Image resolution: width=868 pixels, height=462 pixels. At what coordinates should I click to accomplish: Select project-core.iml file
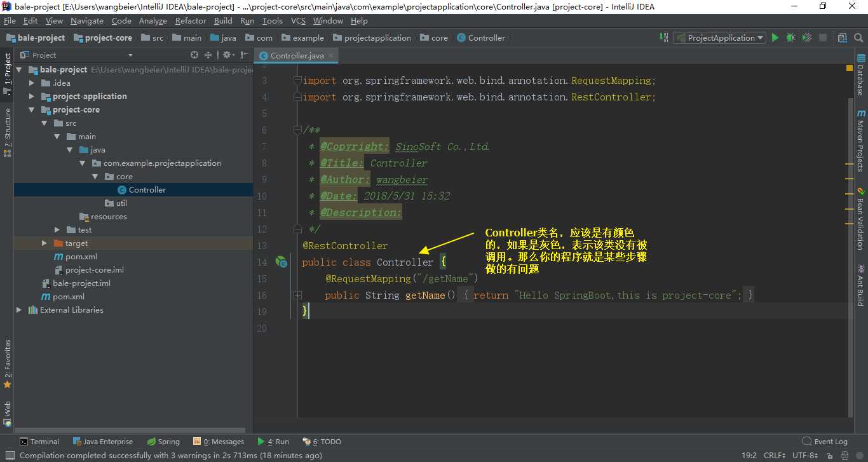[88, 269]
